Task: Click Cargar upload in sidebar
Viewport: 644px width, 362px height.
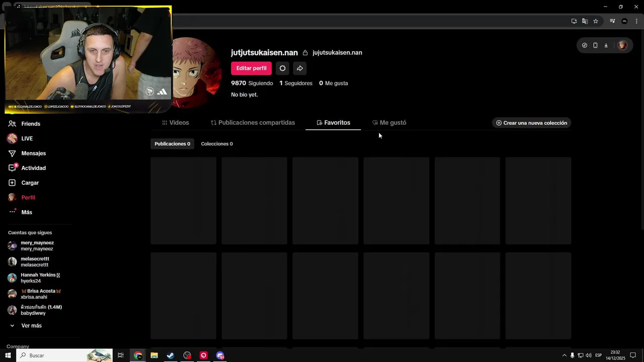Action: point(23,183)
